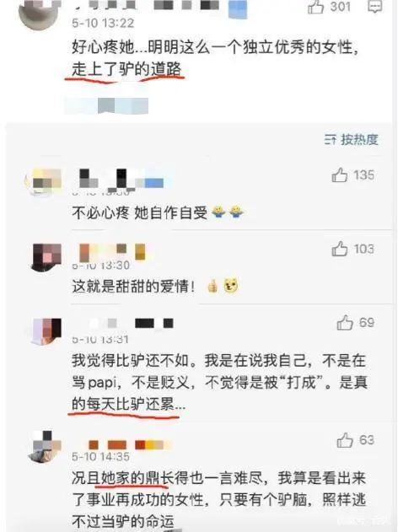Screen dimensions: 398x532
Task: Open username above 这就是甜甜的爱情 reply
Action: [x=112, y=252]
